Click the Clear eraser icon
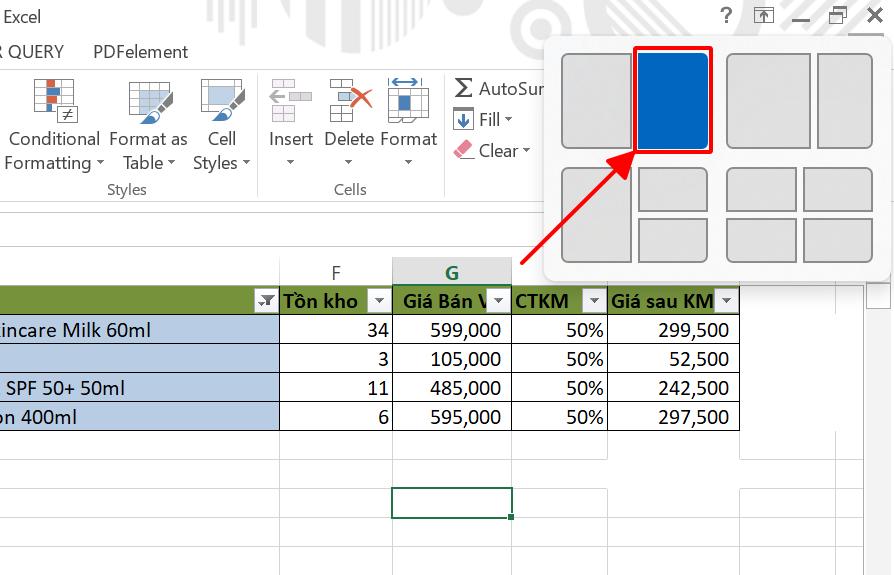 [463, 150]
